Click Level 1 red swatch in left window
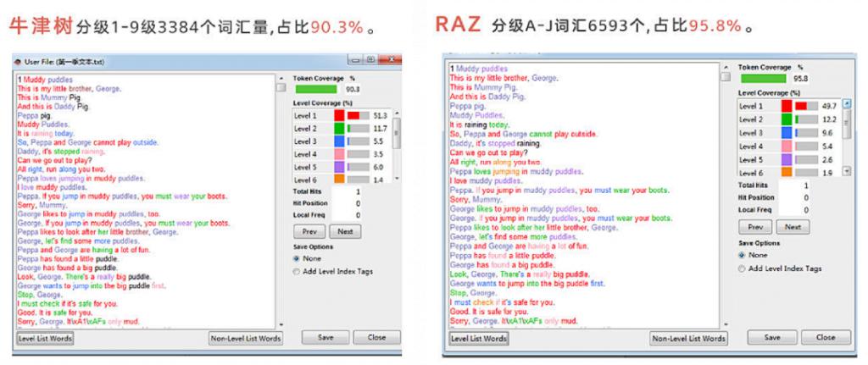This screenshot has width=868, height=365. click(339, 115)
